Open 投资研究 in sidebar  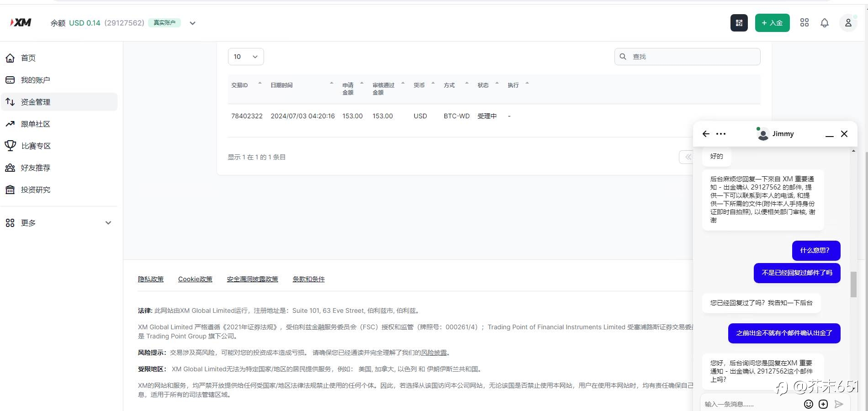tap(59, 190)
